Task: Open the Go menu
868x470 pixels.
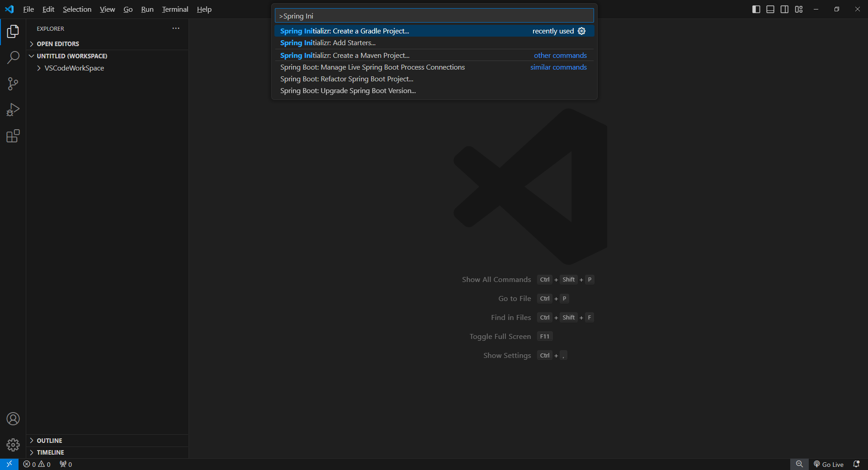Action: click(x=127, y=9)
